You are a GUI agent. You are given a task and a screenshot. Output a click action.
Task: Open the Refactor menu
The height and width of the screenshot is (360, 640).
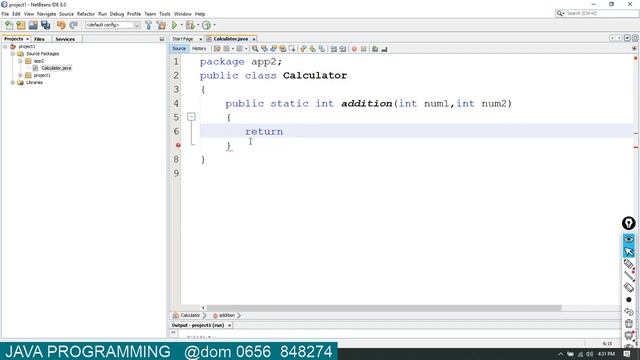click(x=86, y=14)
